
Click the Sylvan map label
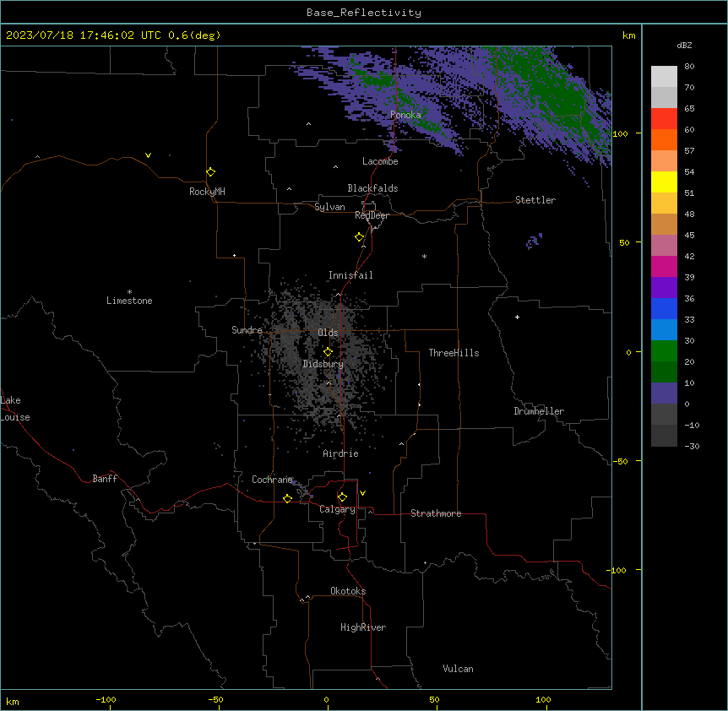click(329, 207)
